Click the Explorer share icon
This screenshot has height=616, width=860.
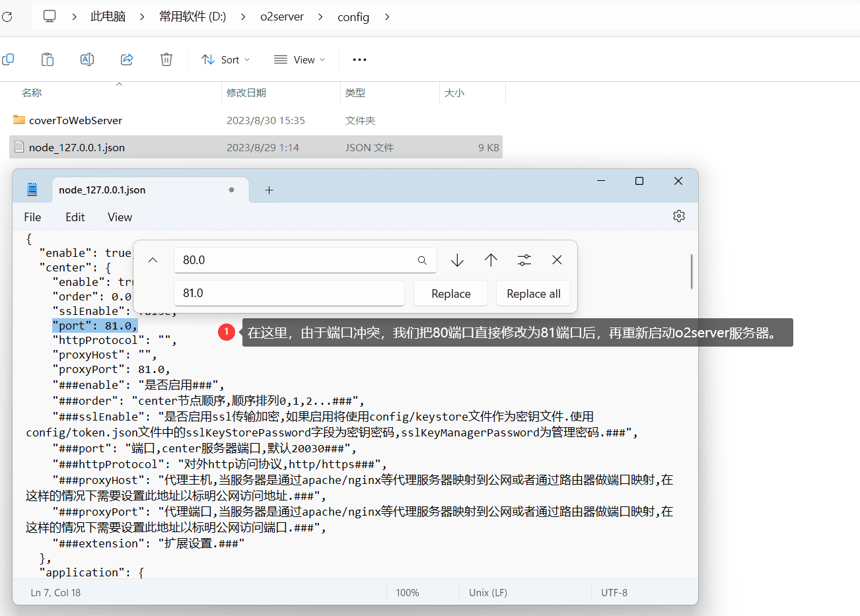(x=127, y=59)
